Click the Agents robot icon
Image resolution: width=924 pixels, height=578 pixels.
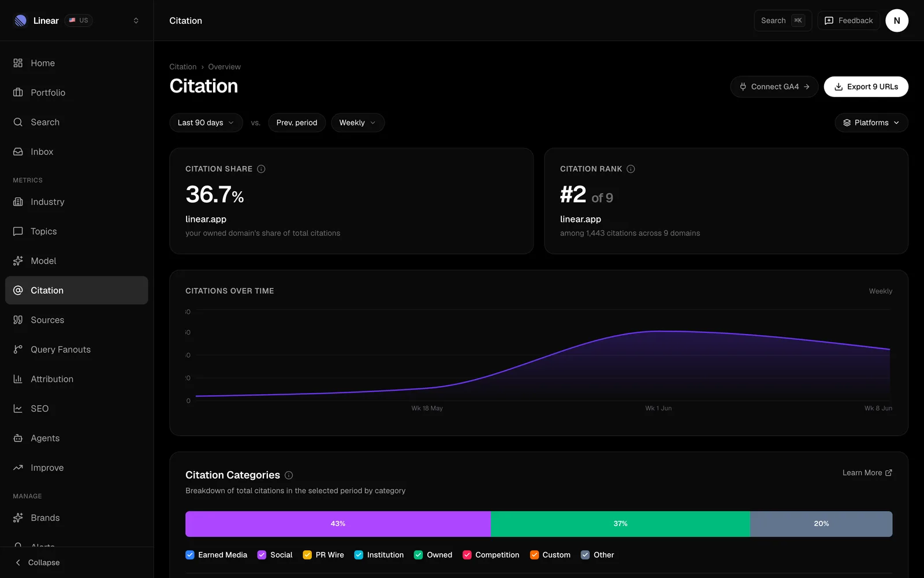(x=18, y=438)
